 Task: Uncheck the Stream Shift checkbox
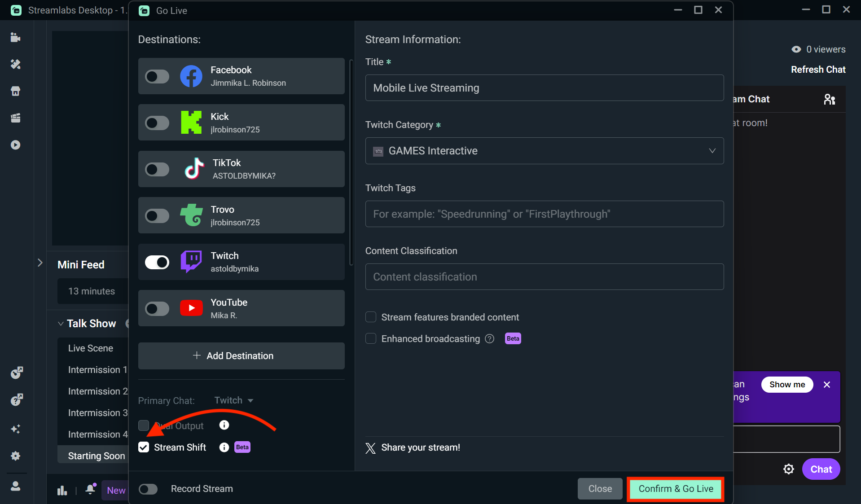pos(144,447)
